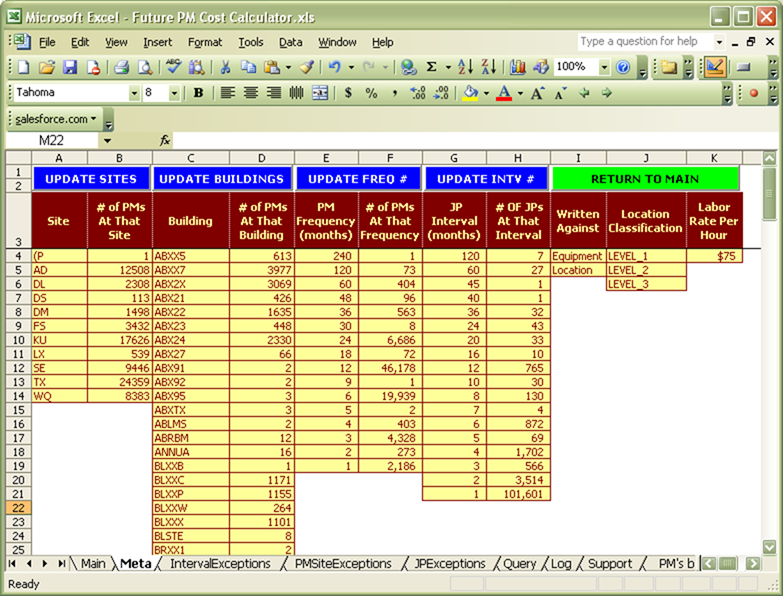Open the Data menu
Viewport: 783px width, 596px height.
click(x=291, y=42)
